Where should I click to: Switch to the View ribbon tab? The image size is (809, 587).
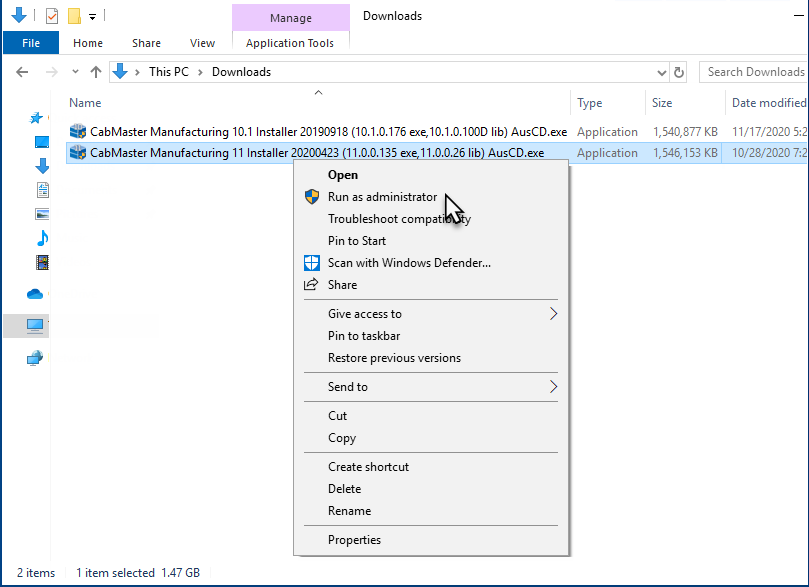tap(202, 43)
